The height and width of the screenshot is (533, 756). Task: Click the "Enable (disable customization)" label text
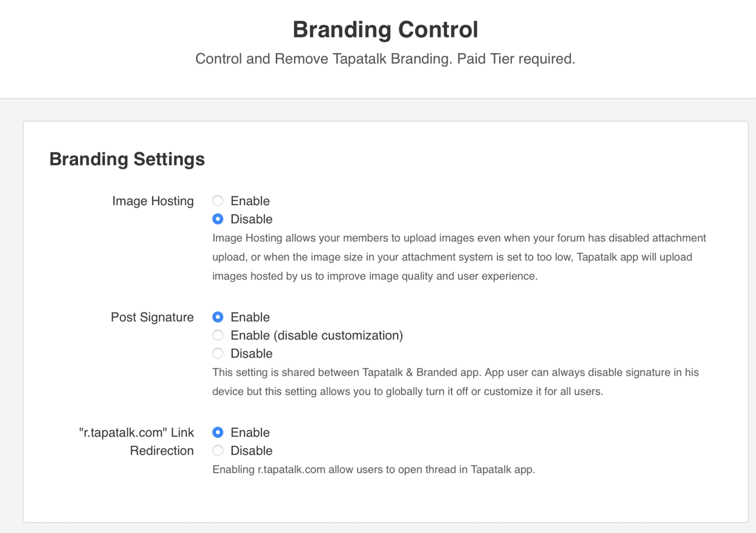pos(317,336)
